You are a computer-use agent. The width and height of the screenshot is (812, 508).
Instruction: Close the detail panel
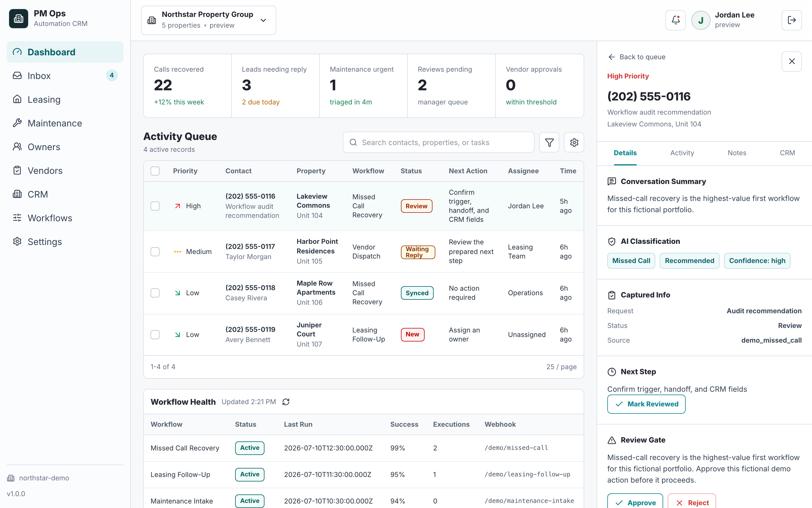[791, 61]
